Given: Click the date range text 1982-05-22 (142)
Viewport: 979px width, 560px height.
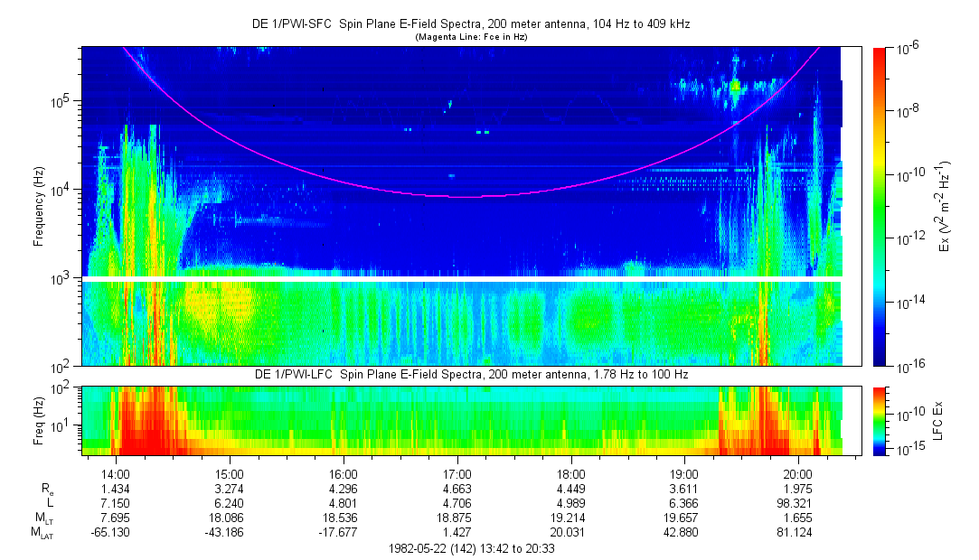Looking at the screenshot, I should click(x=470, y=548).
